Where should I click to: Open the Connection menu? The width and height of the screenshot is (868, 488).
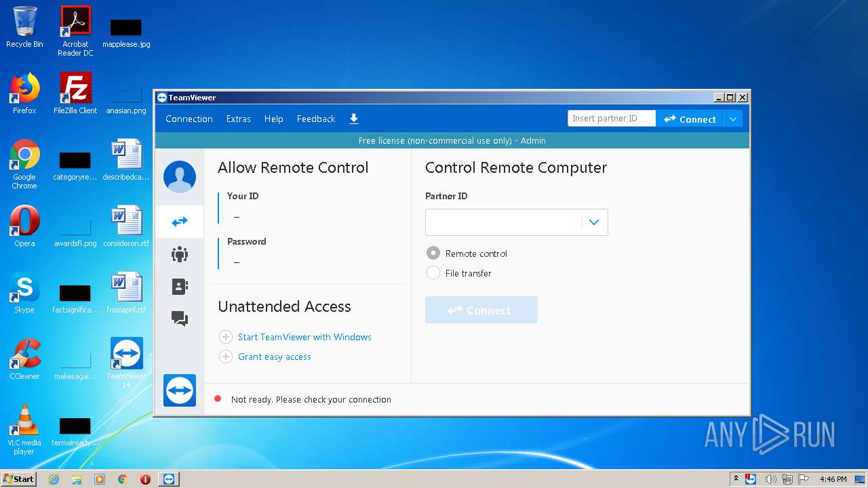[x=189, y=119]
